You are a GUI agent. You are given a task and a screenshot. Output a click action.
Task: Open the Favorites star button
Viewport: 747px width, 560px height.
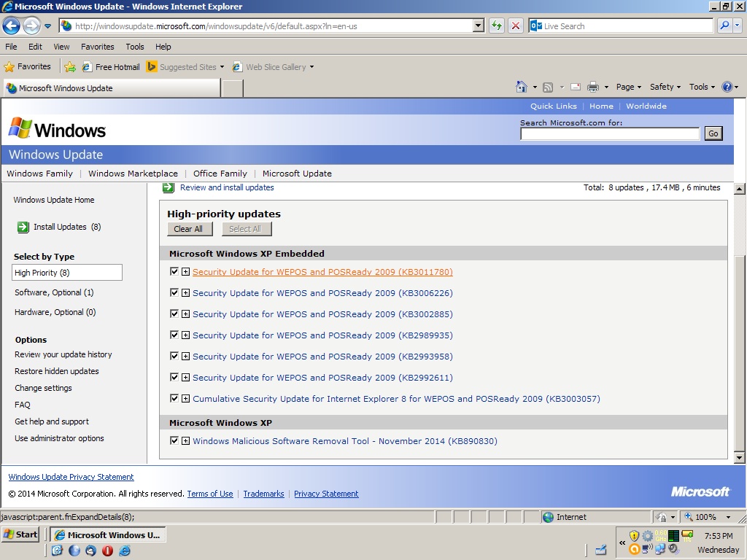pyautogui.click(x=27, y=66)
